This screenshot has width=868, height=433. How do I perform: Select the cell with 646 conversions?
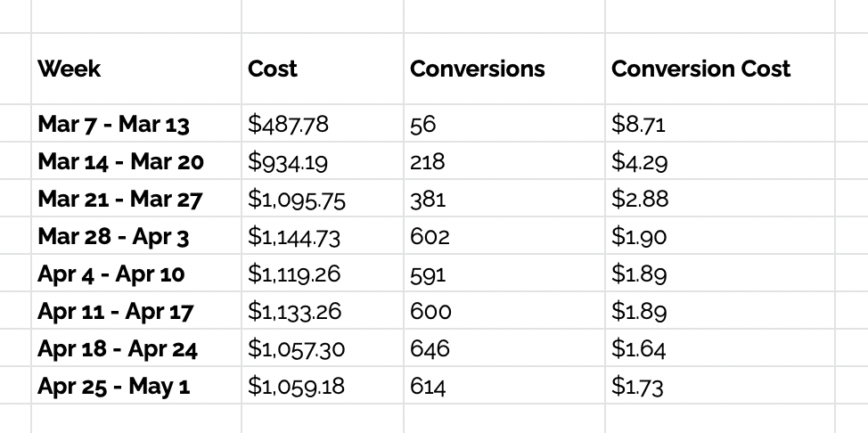pos(504,348)
